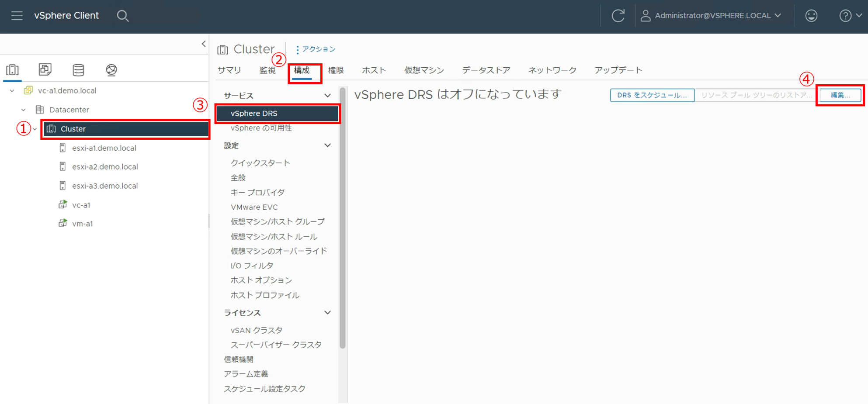Open ホスト オプション settings
The height and width of the screenshot is (404, 868).
pyautogui.click(x=261, y=280)
